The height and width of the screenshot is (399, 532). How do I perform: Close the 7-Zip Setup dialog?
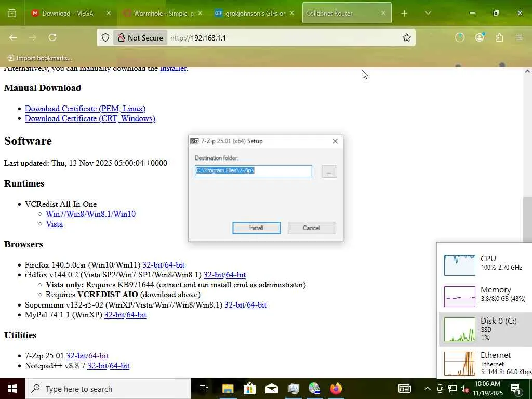pyautogui.click(x=335, y=141)
